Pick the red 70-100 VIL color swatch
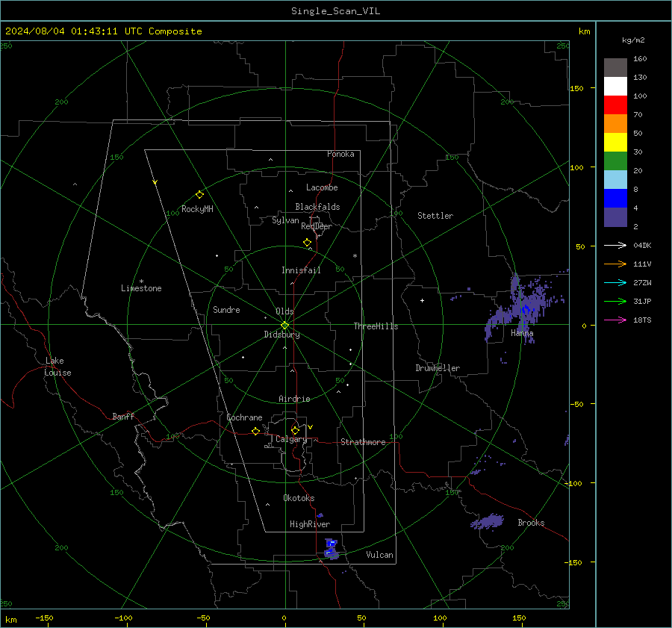672x628 pixels. 615,105
